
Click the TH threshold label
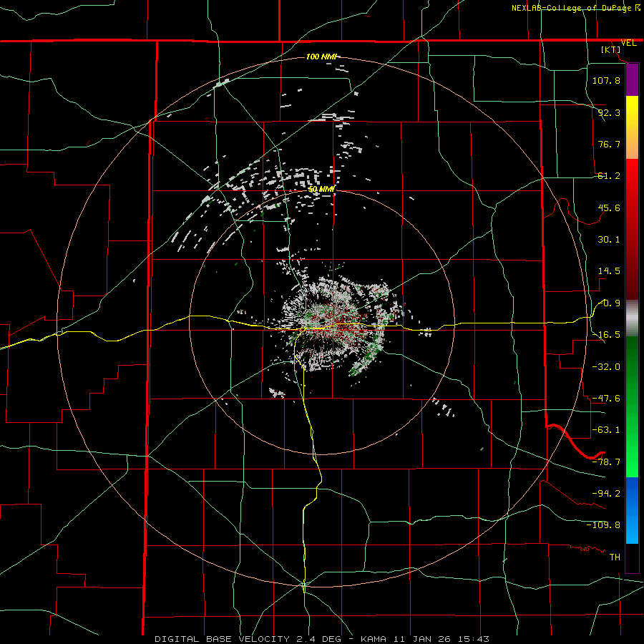point(615,557)
